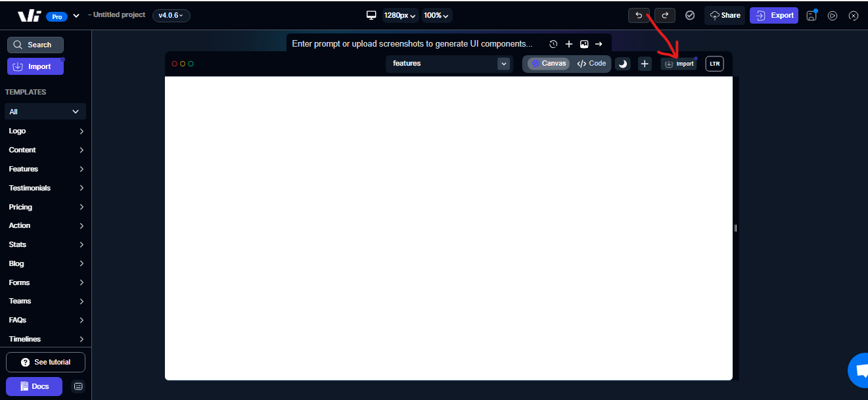
Task: Click the purple Export button
Action: coord(774,15)
